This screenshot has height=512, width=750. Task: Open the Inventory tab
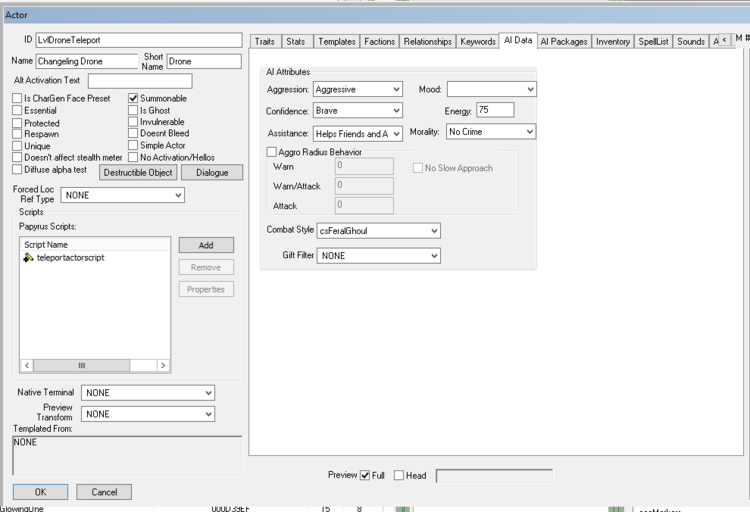tap(613, 42)
